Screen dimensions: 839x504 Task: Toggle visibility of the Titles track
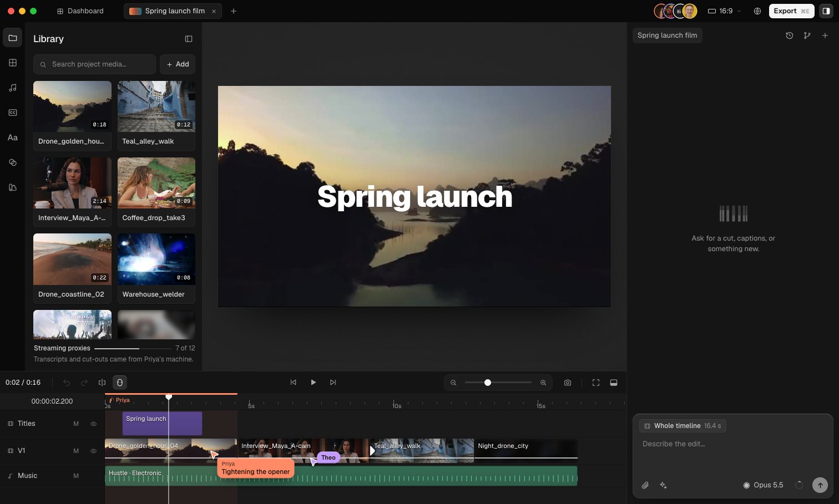point(93,424)
